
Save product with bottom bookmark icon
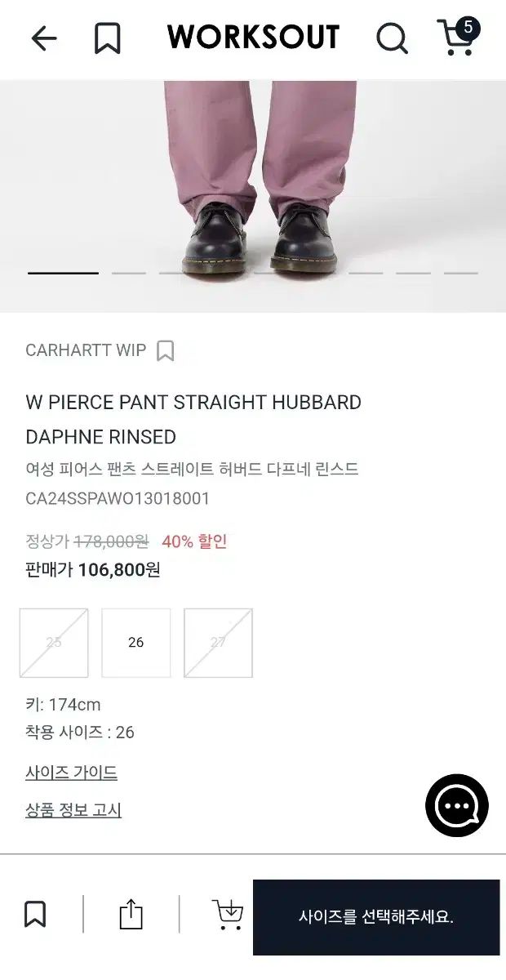click(35, 914)
